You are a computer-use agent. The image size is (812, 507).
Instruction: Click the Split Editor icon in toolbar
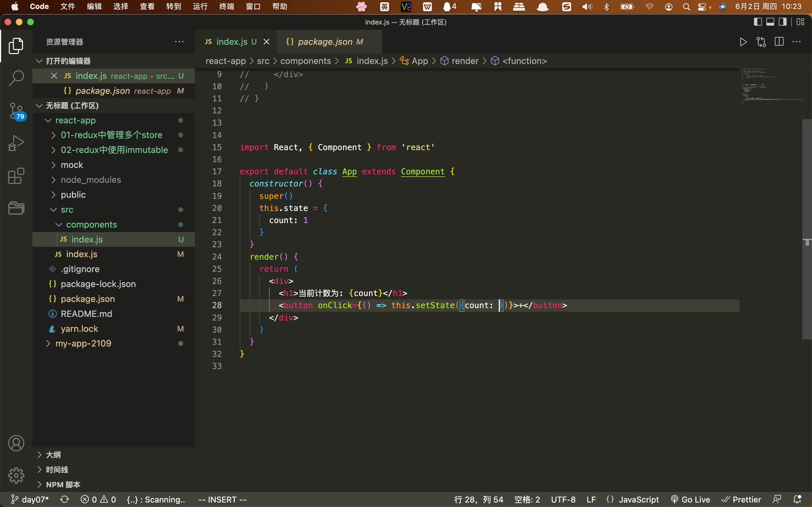pyautogui.click(x=779, y=41)
